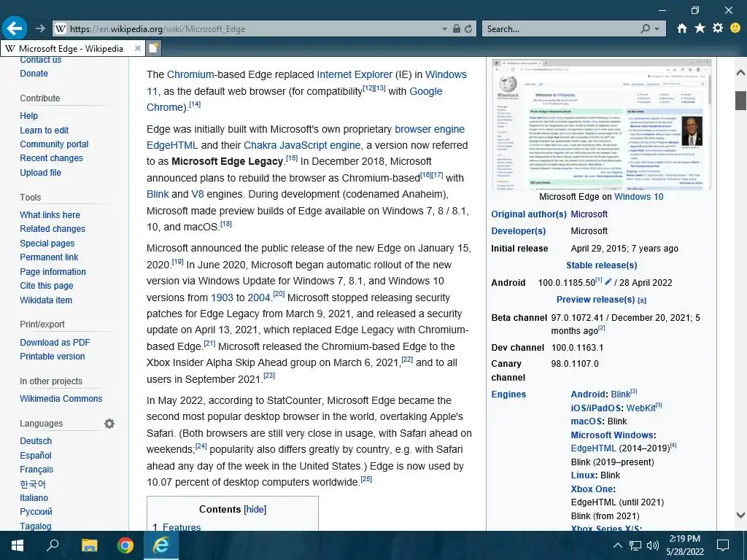Screen dimensions: 747x560
Task: Open Page information link
Action: [53, 272]
